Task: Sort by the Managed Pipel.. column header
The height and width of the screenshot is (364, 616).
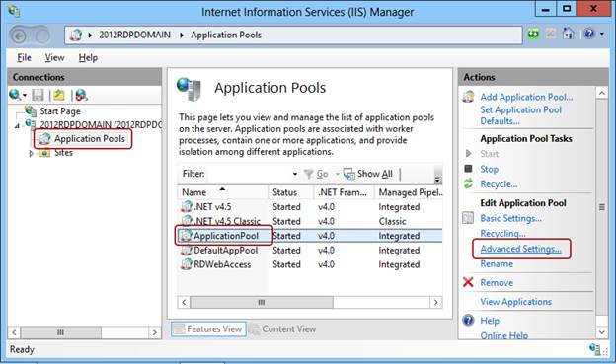Action: [x=409, y=192]
